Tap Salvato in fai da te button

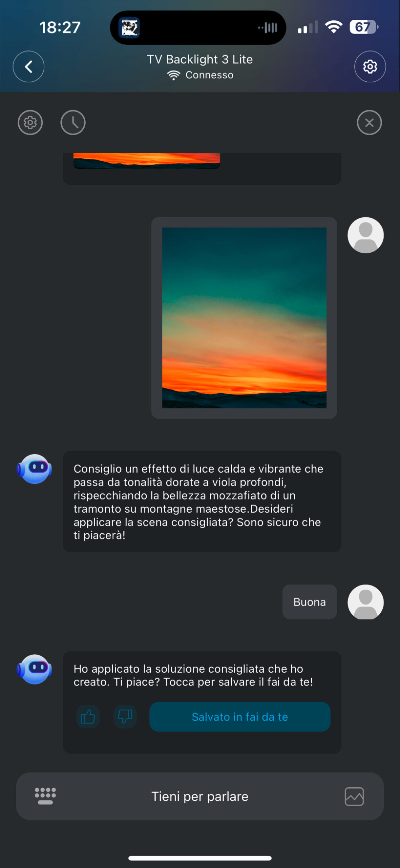pyautogui.click(x=240, y=717)
